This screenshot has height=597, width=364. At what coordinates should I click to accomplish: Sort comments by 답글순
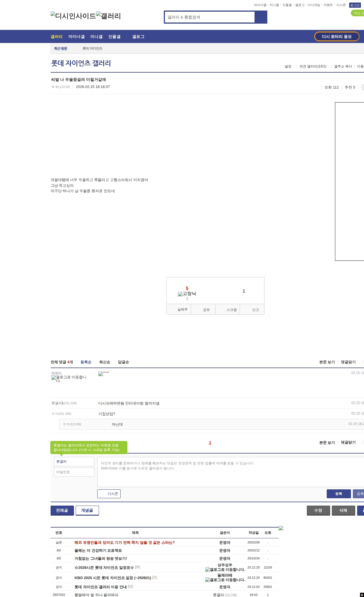click(123, 362)
